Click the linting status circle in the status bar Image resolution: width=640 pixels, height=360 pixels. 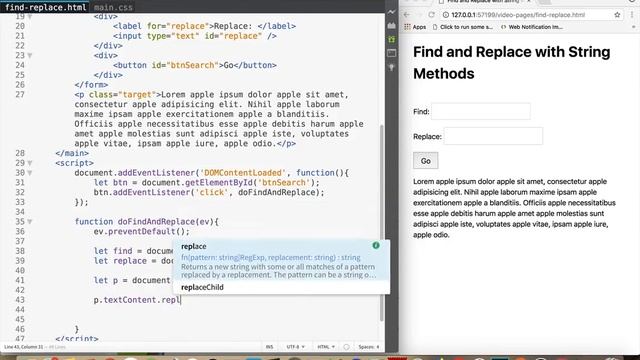346,347
